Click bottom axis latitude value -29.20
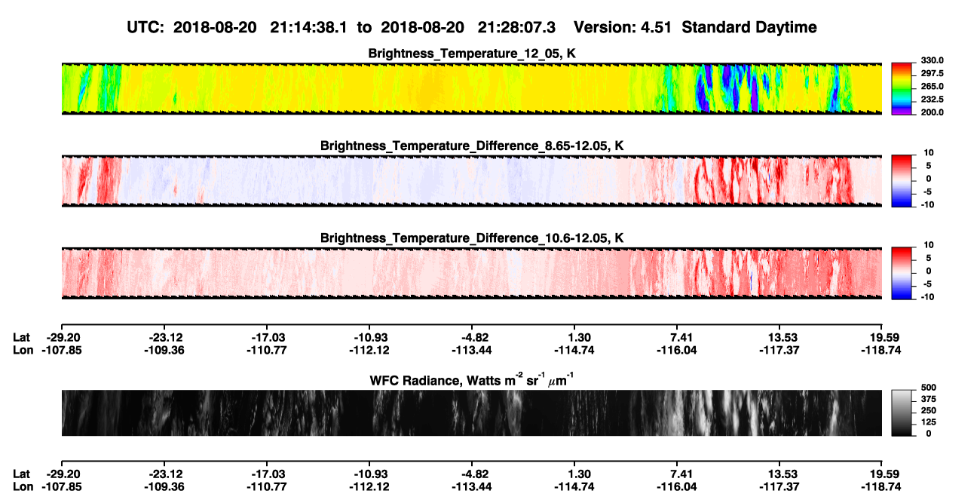980x503 pixels. [x=63, y=474]
